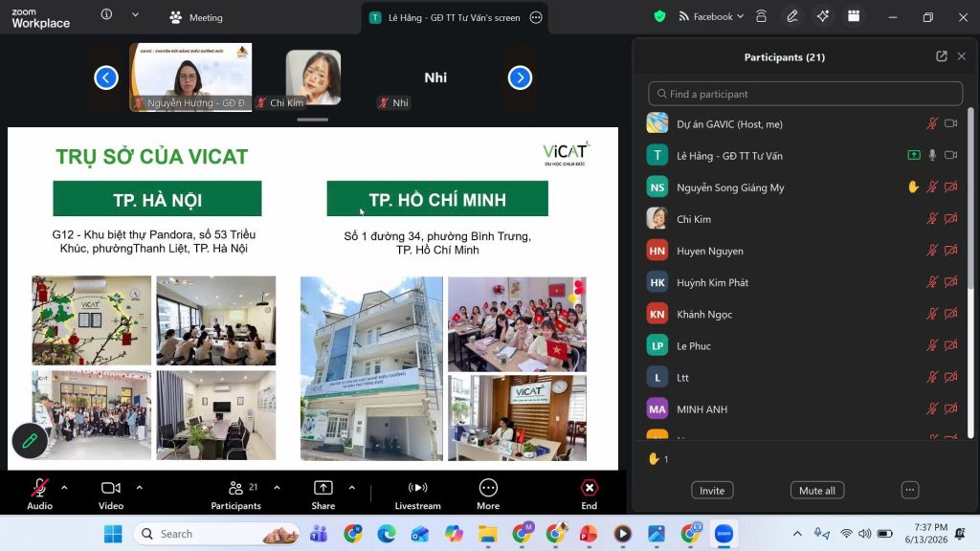Unmute audio with the microphone button

pos(39,495)
